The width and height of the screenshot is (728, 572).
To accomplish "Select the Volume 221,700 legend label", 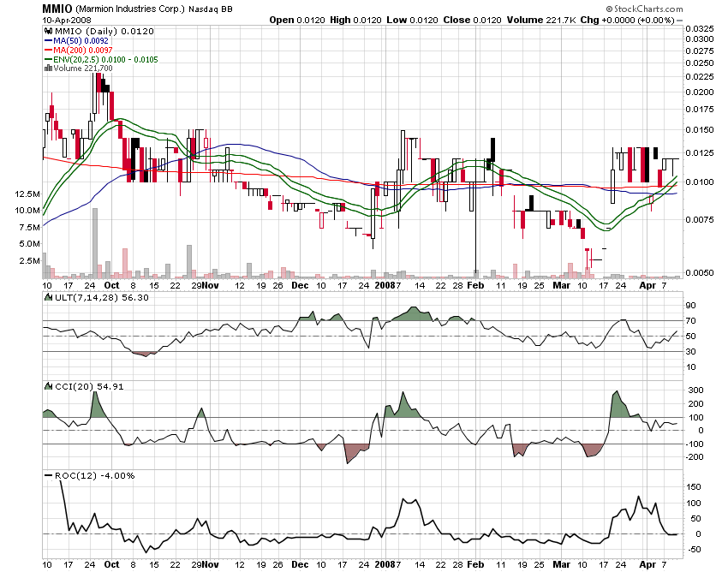I will tap(83, 69).
